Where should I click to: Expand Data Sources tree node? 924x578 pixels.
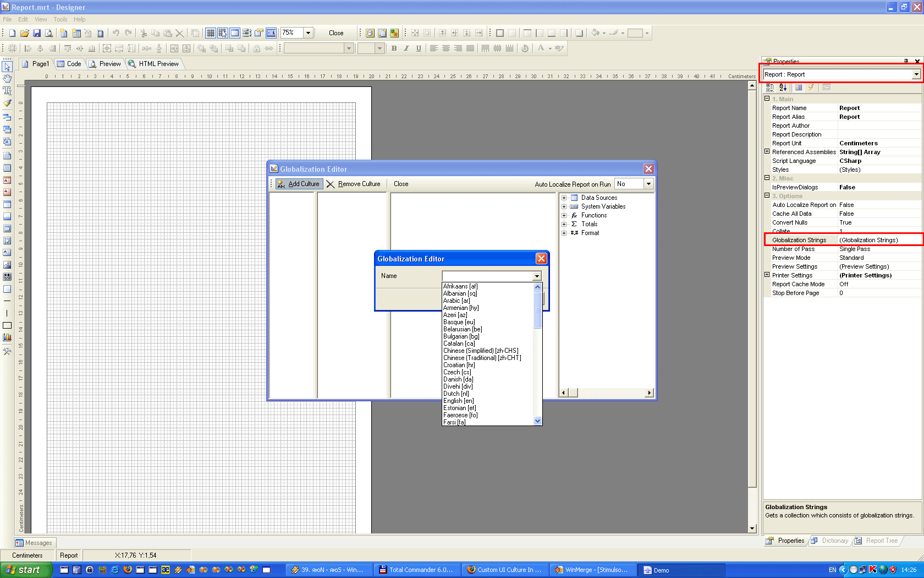[564, 198]
